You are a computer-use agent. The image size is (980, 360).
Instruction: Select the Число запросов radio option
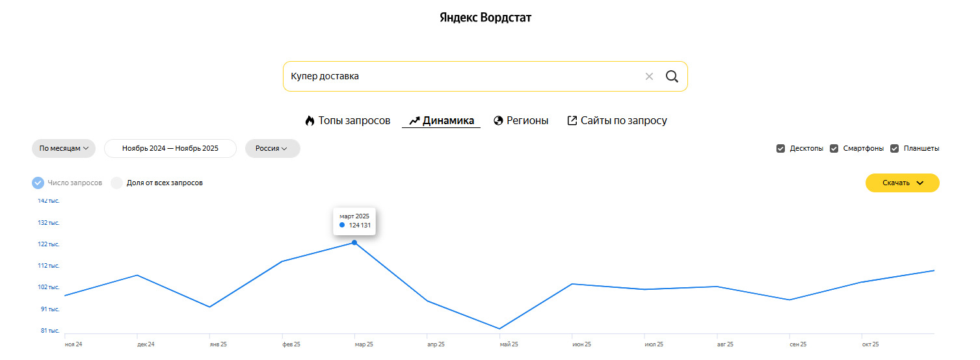38,183
